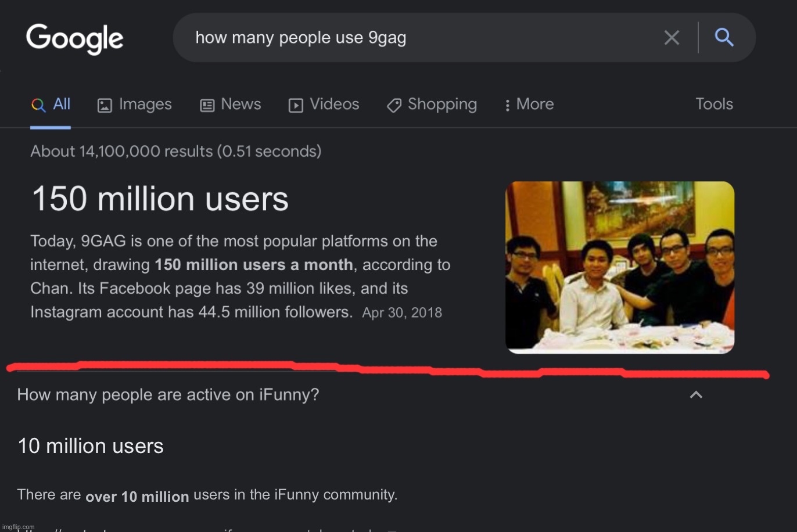Clear the search query with the X icon
The width and height of the screenshot is (797, 532).
(x=672, y=38)
